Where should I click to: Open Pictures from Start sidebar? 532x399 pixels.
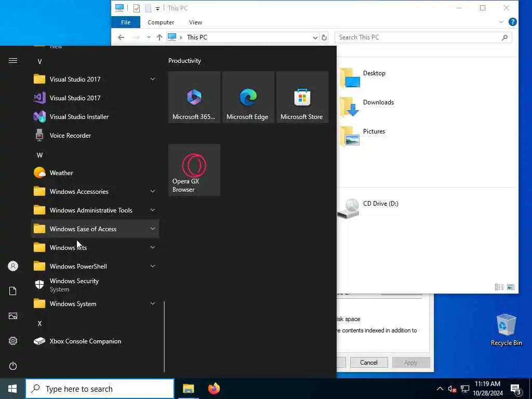13,316
